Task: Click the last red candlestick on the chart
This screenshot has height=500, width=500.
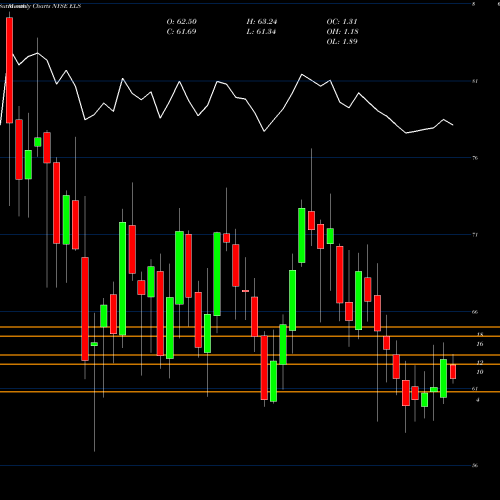Action: click(453, 371)
